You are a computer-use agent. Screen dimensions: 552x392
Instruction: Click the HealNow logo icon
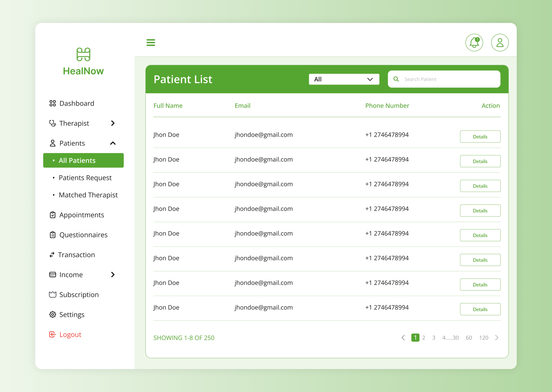coord(83,54)
